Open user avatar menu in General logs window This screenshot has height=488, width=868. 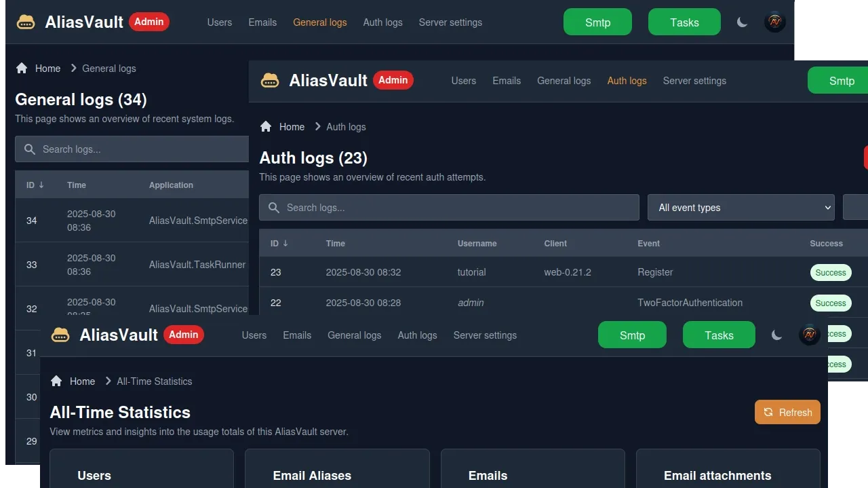click(774, 22)
